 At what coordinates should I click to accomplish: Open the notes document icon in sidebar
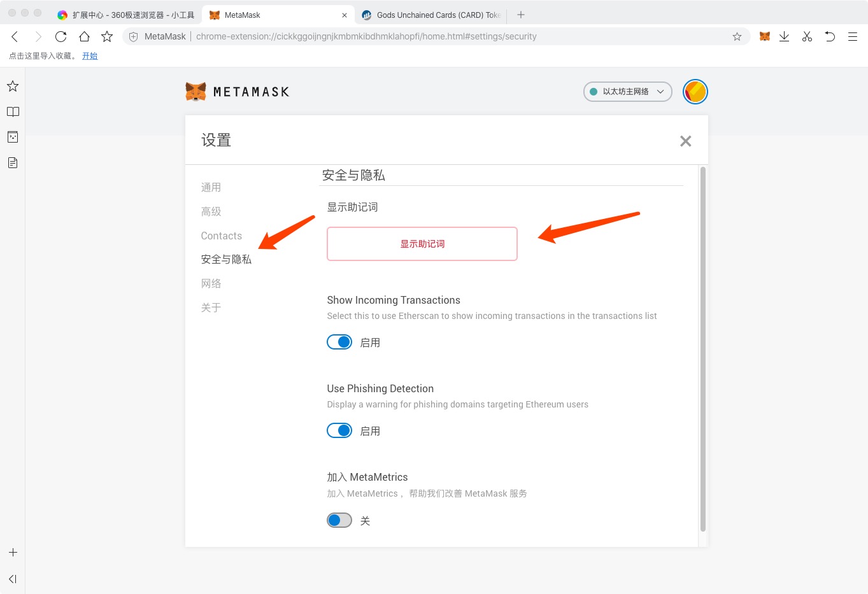tap(13, 162)
